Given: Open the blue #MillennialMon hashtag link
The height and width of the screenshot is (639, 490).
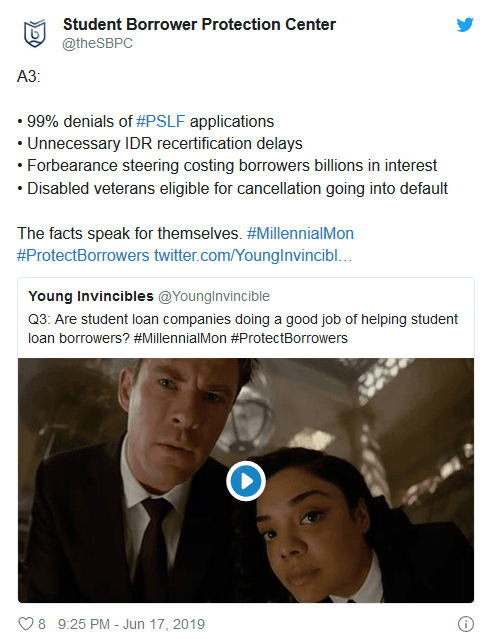Looking at the screenshot, I should coord(300,234).
